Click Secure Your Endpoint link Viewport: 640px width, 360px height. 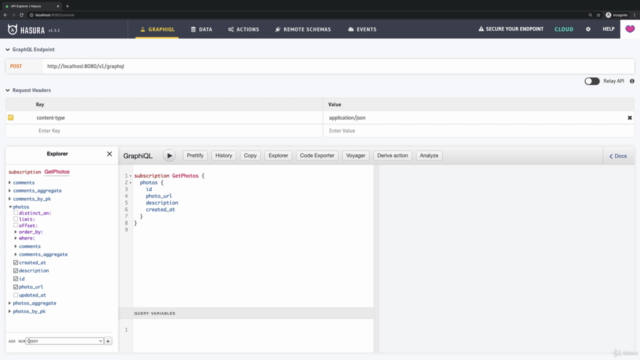(x=511, y=29)
